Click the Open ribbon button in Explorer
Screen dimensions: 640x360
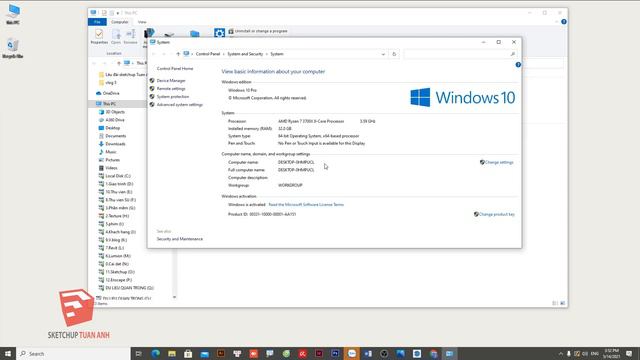[x=116, y=36]
